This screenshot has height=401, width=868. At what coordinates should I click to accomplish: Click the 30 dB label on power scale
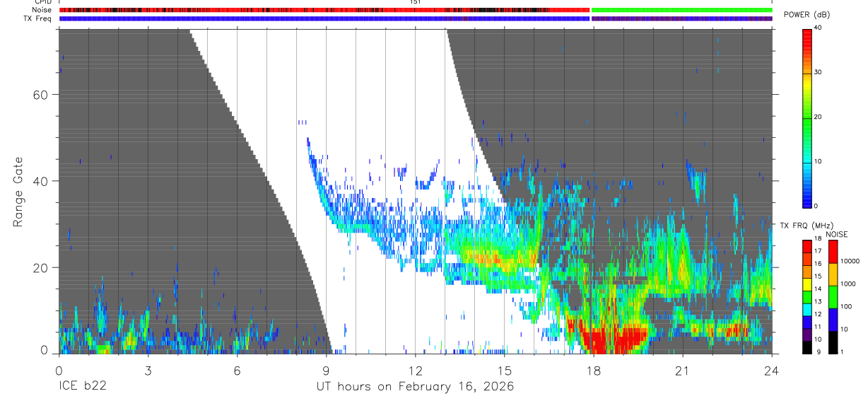pyautogui.click(x=817, y=72)
